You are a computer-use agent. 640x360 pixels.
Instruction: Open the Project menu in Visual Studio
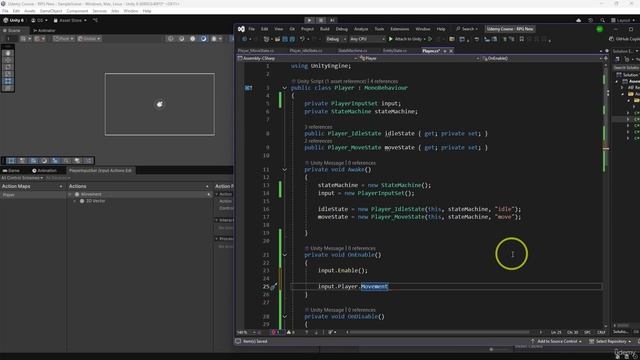click(x=307, y=29)
